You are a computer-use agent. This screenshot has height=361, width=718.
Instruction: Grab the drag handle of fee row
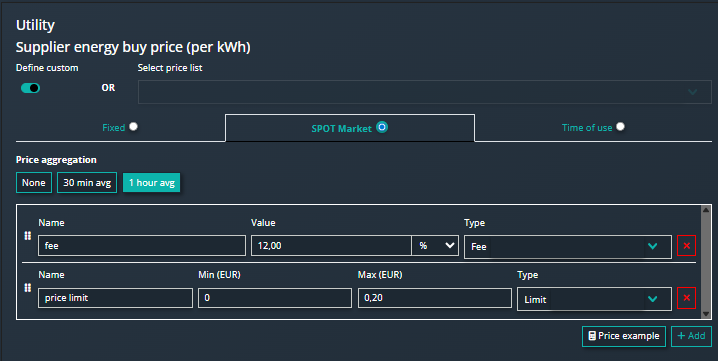pos(27,235)
